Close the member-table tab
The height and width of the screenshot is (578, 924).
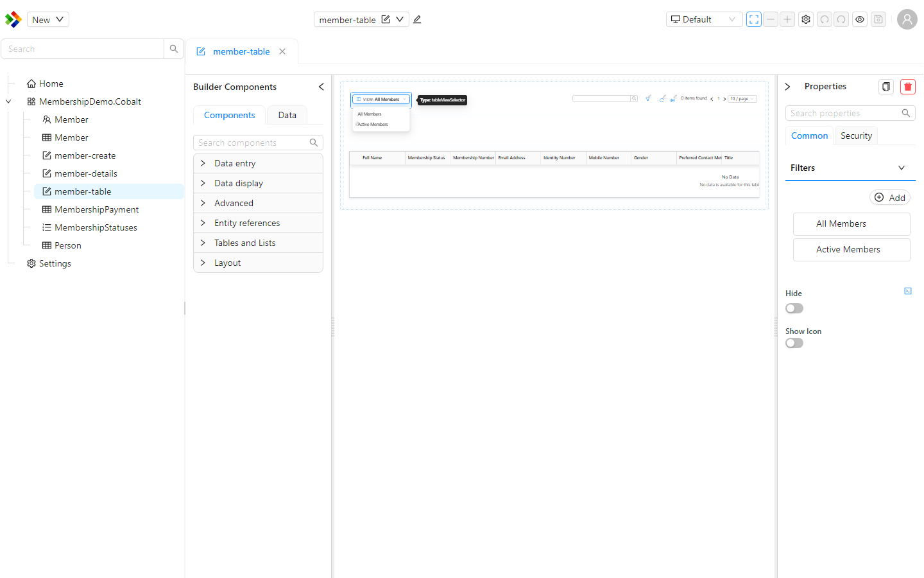pyautogui.click(x=282, y=51)
